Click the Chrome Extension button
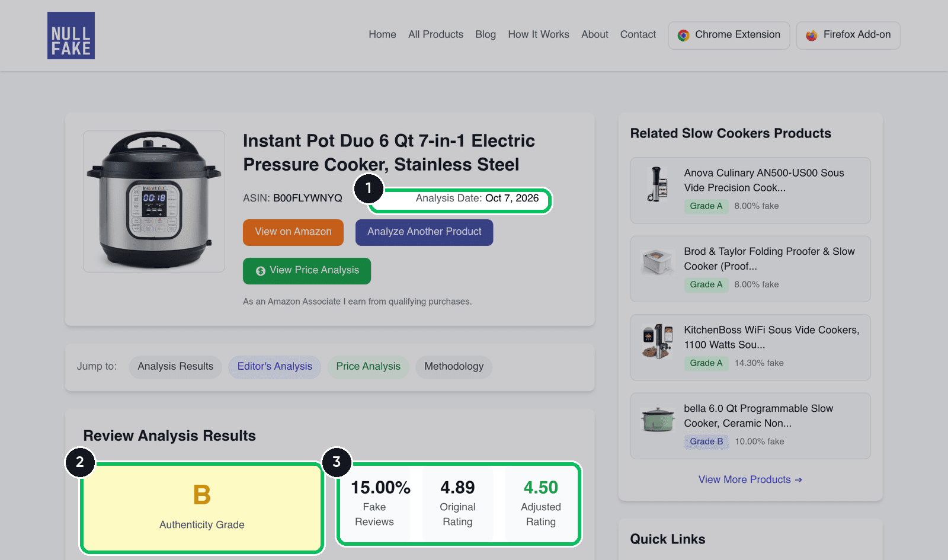The image size is (948, 560). tap(729, 36)
